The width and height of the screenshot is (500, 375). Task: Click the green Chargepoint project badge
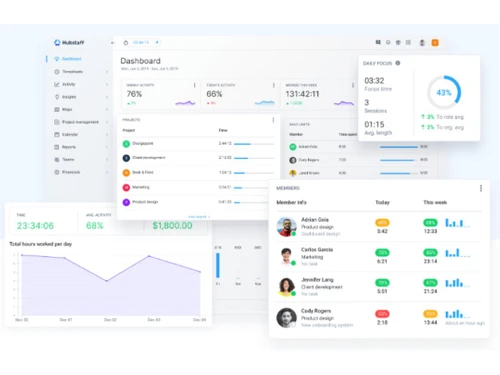126,144
